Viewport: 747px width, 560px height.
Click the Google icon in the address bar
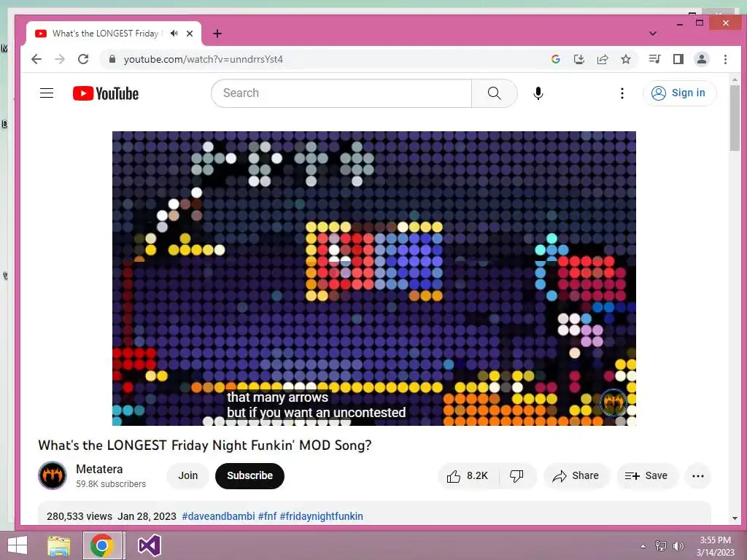[555, 59]
